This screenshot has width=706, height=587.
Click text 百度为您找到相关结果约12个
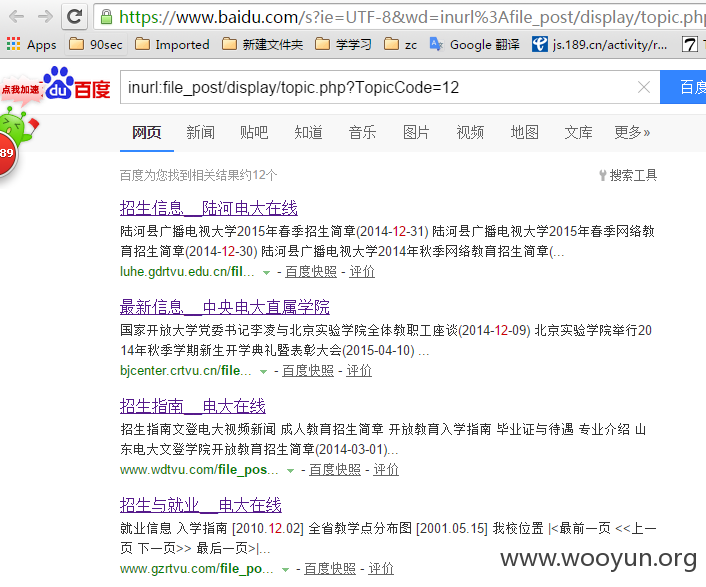click(x=199, y=175)
